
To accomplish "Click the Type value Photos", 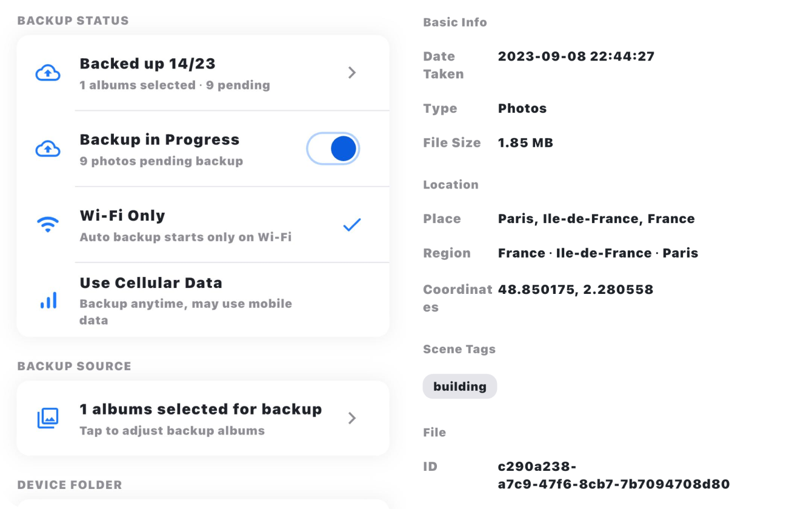I will [522, 108].
